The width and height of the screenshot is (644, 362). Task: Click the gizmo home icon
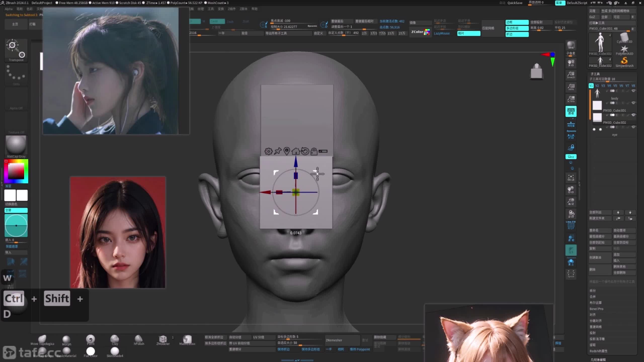pos(296,151)
